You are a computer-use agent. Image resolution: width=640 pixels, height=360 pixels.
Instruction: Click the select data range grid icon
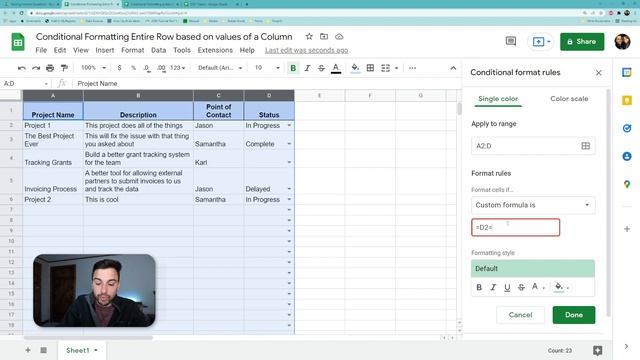click(x=585, y=146)
